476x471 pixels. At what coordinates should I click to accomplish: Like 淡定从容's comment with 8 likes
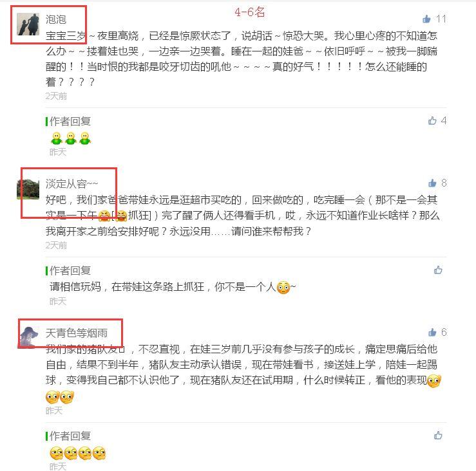click(x=432, y=183)
